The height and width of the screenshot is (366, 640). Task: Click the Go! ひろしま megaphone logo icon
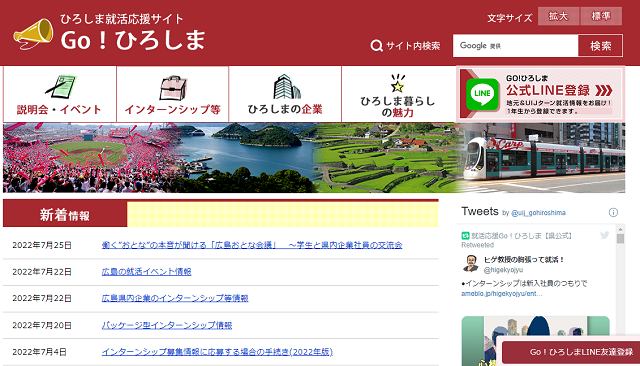click(33, 34)
